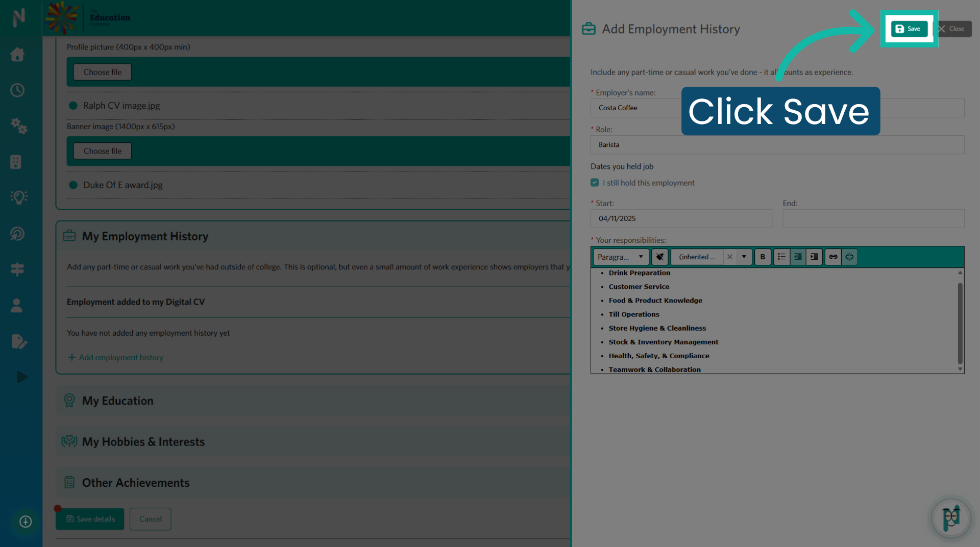Click the circular plus button in sidebar
The width and height of the screenshot is (980, 547).
click(x=26, y=521)
